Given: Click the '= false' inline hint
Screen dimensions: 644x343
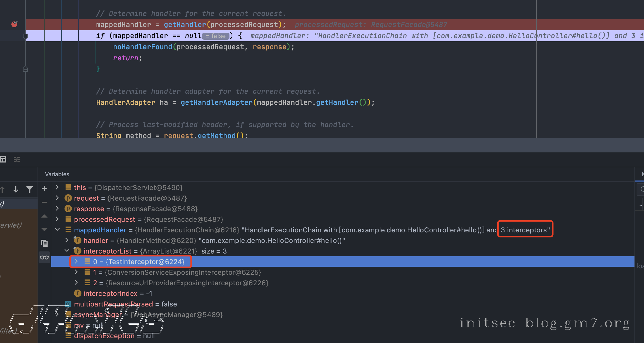Looking at the screenshot, I should coord(216,36).
